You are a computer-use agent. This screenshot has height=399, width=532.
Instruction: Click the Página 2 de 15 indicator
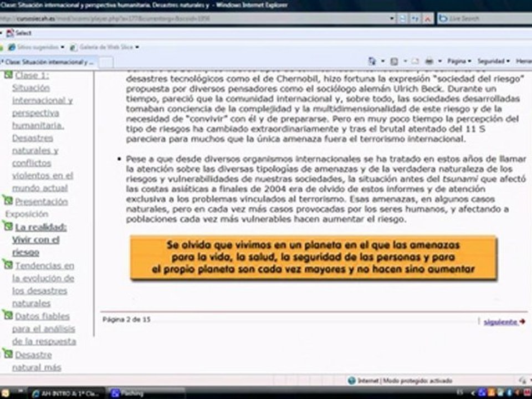point(126,319)
